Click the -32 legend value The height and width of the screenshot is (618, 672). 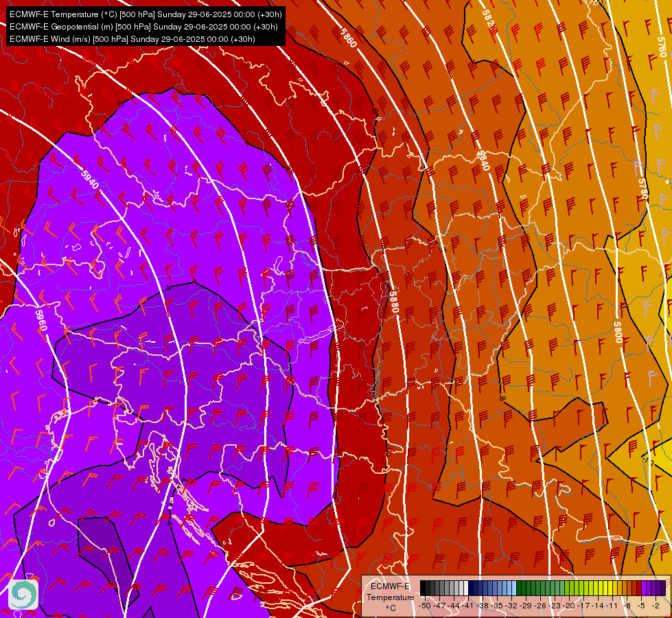coord(511,606)
